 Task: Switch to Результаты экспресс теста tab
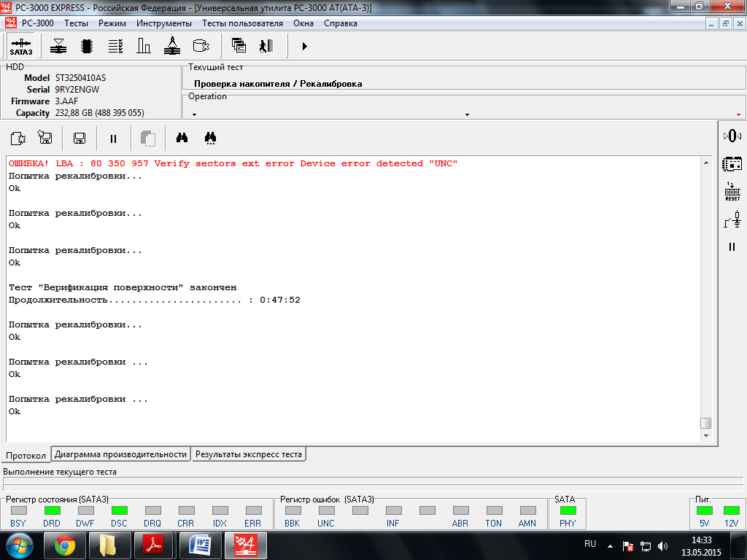coord(249,454)
